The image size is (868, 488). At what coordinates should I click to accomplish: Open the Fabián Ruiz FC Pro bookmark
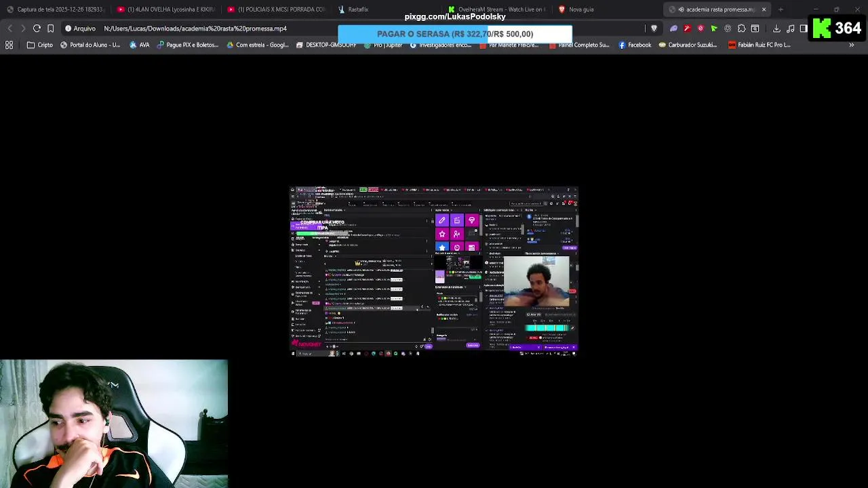pos(759,45)
